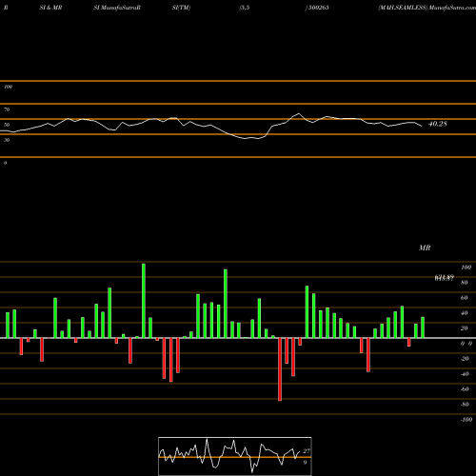Click the -40 label on the MR axis
The image size is (476, 476).
click(465, 374)
